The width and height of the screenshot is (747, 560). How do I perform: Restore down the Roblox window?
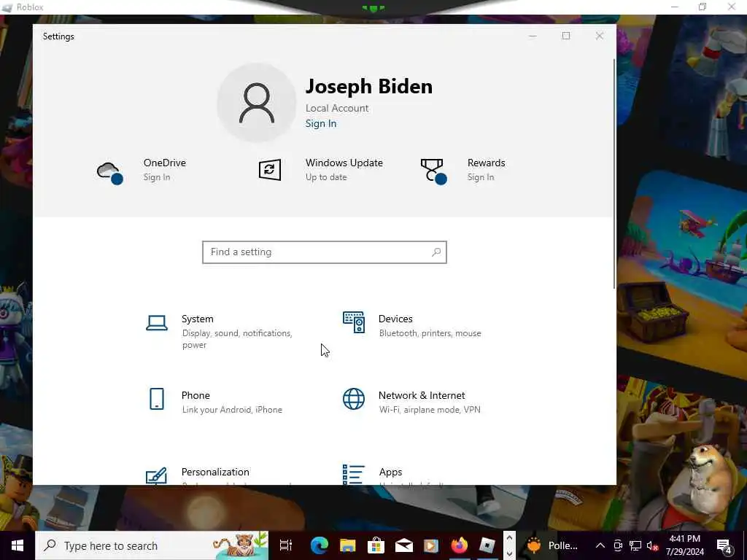pyautogui.click(x=703, y=7)
